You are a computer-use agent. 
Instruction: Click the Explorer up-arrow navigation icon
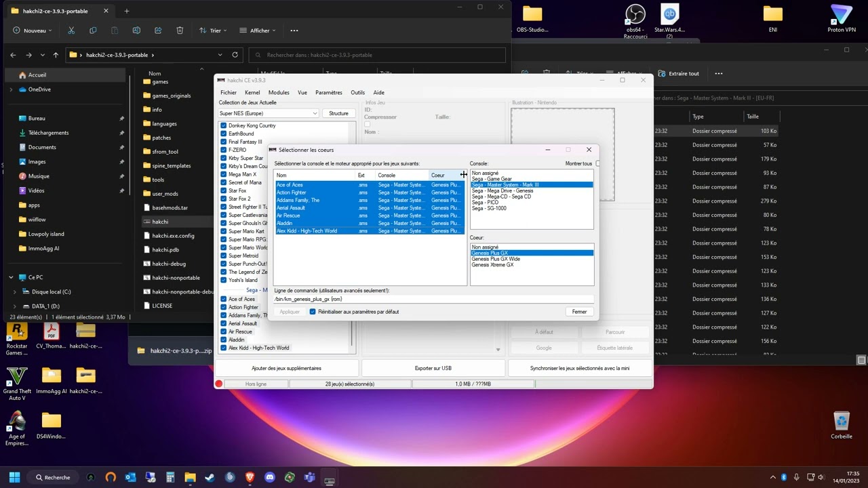click(56, 55)
